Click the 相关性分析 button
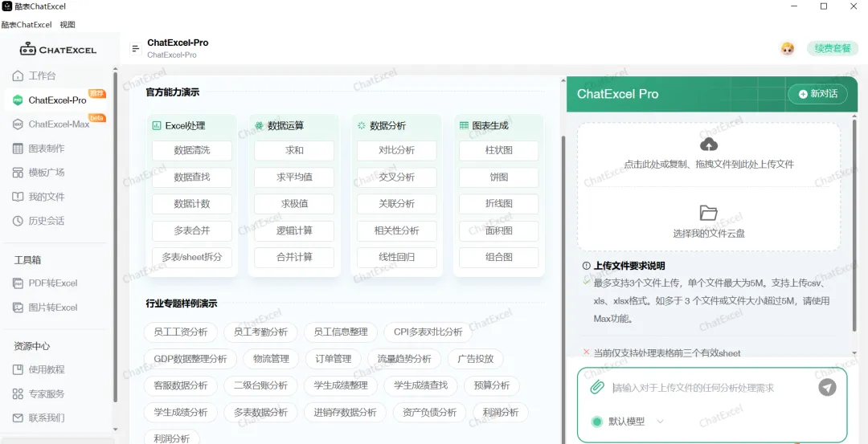 point(396,231)
